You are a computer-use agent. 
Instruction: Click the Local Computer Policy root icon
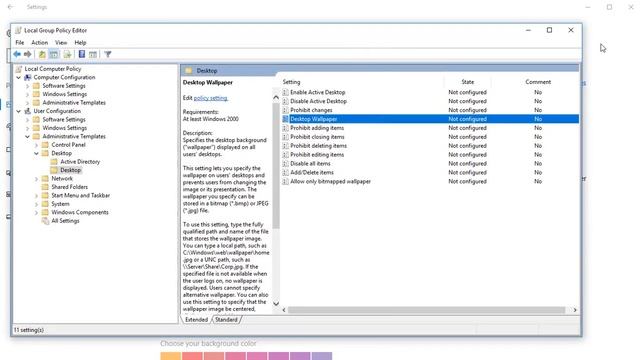(19, 69)
